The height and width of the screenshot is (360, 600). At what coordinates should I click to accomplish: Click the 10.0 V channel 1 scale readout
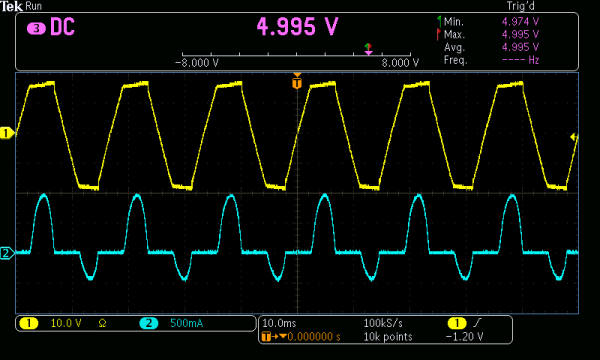point(66,323)
